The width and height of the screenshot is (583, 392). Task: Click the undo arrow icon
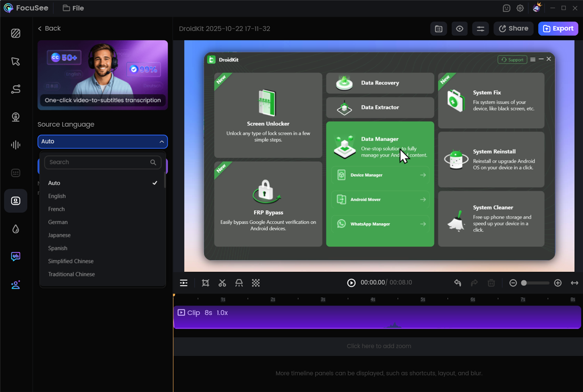(458, 283)
